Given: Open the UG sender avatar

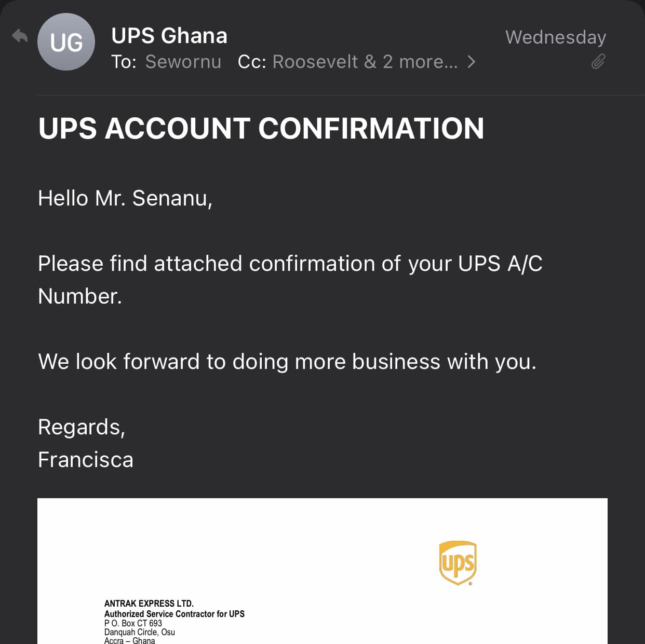Looking at the screenshot, I should point(66,42).
